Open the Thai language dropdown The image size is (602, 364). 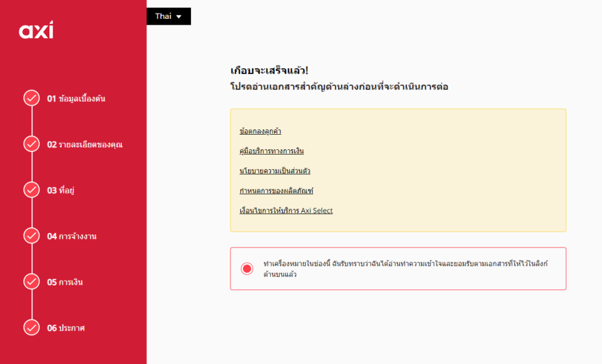pyautogui.click(x=169, y=16)
